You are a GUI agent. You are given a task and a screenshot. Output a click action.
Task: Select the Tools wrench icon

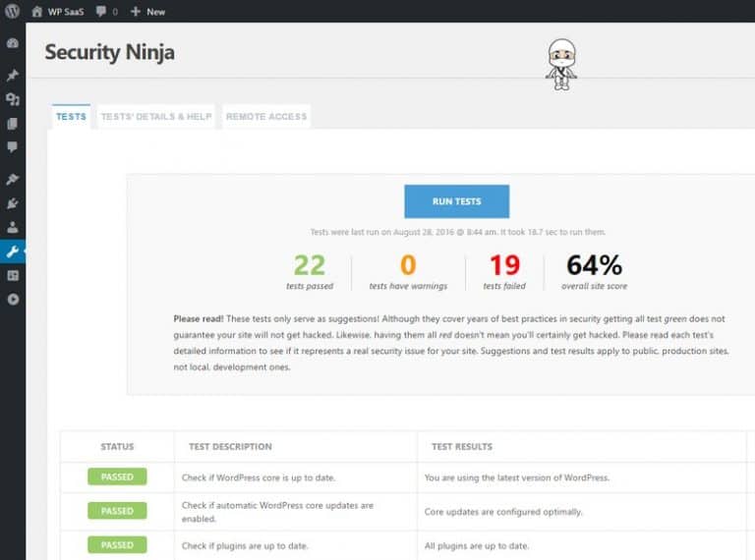(x=12, y=252)
